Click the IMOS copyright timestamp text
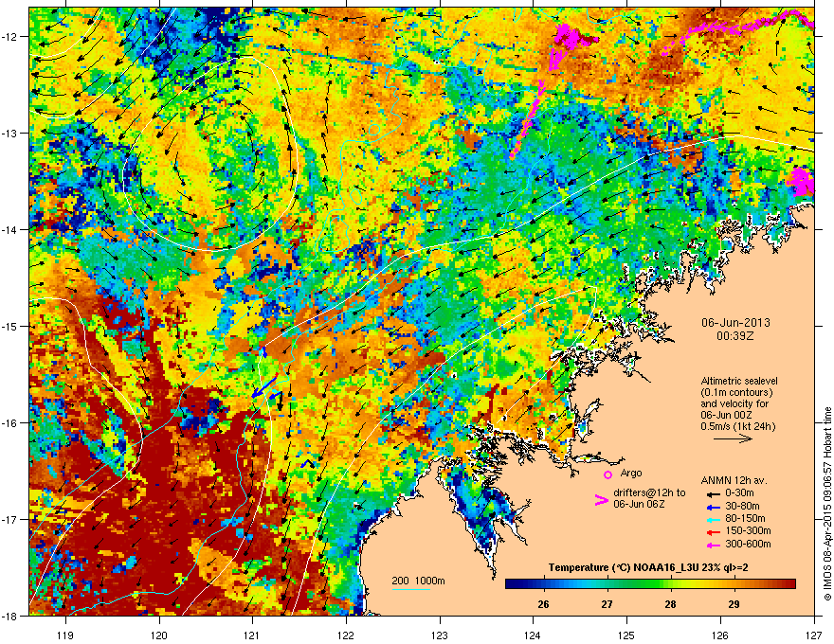Screen dimensions: 834x644 827,504
